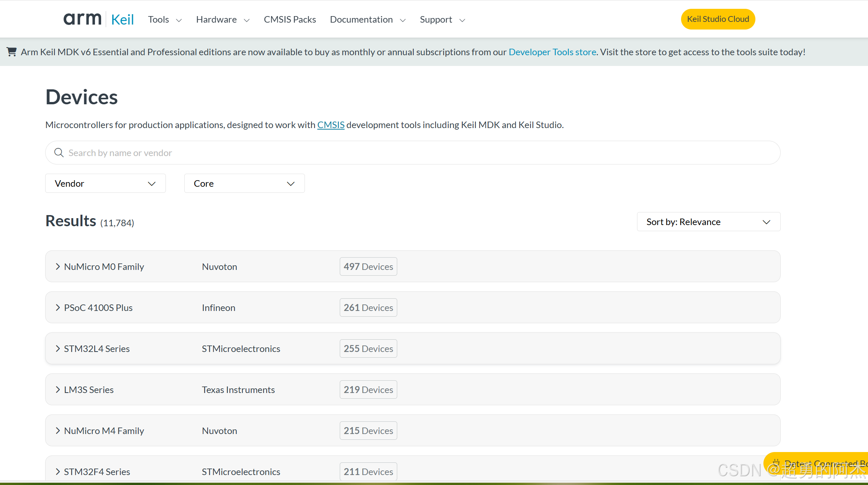Expand the PSoC 4100S Plus row

click(58, 307)
